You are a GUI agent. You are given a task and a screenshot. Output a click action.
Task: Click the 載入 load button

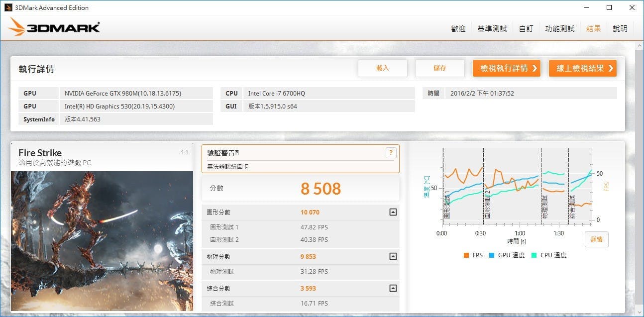(x=382, y=68)
